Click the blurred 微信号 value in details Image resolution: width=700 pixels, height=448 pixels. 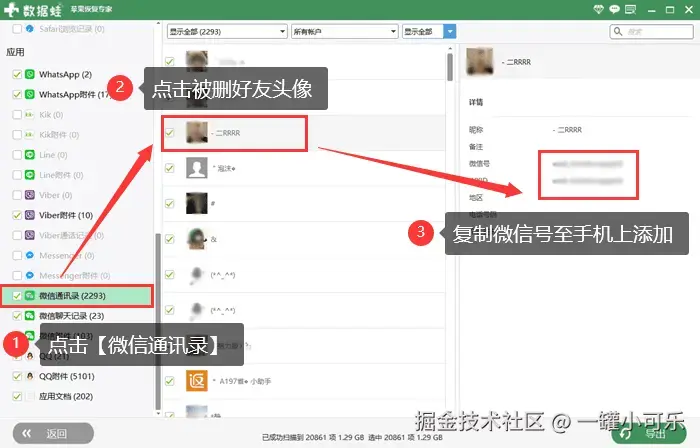587,164
